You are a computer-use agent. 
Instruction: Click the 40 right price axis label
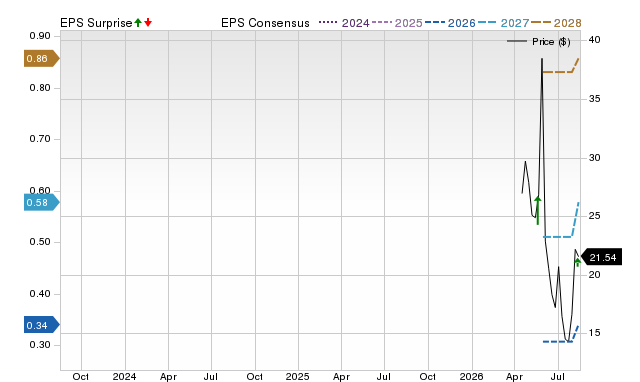594,40
